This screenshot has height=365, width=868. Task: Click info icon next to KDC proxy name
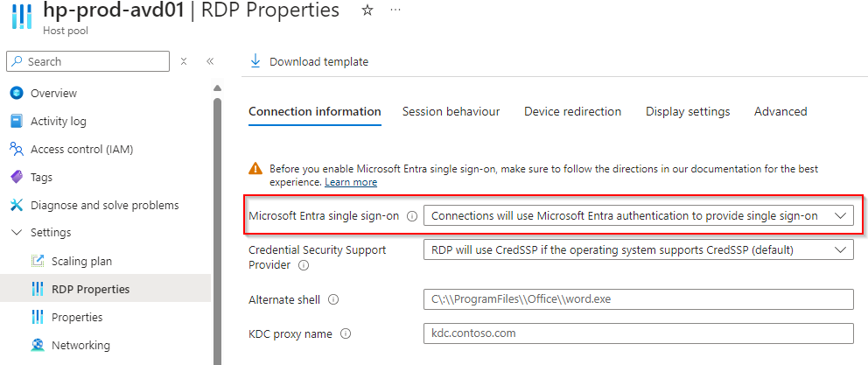pyautogui.click(x=346, y=333)
